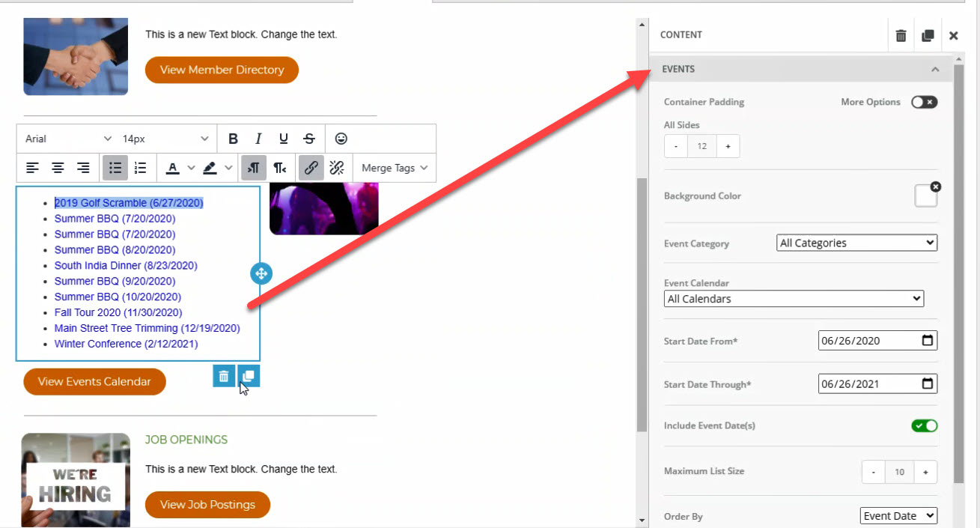Duplicate content using Content panel header icon
Viewport: 980px width, 528px height.
click(928, 35)
